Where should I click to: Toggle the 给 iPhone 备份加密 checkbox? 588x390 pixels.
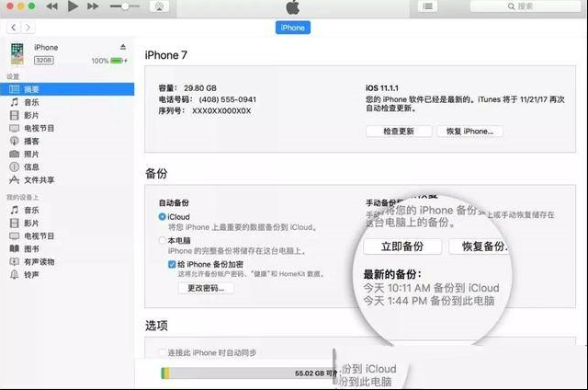click(x=172, y=264)
